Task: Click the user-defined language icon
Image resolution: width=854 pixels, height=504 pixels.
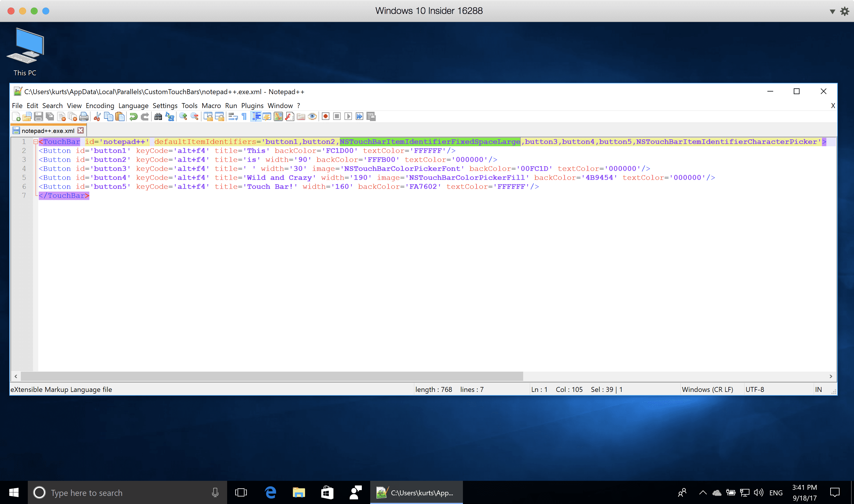Action: [267, 116]
